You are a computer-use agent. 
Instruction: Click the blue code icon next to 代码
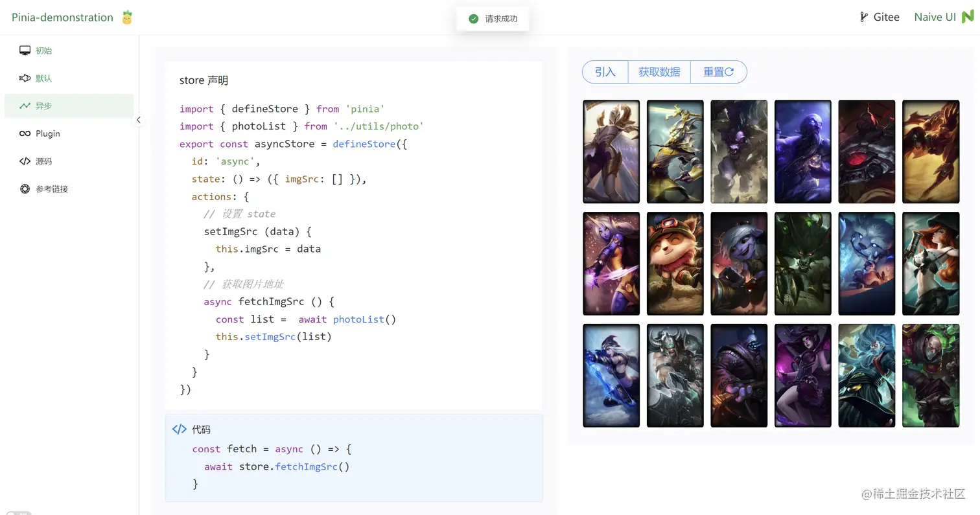[x=179, y=429]
